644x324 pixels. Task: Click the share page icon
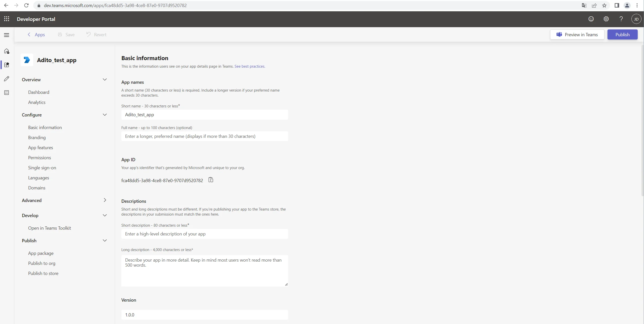(x=594, y=5)
